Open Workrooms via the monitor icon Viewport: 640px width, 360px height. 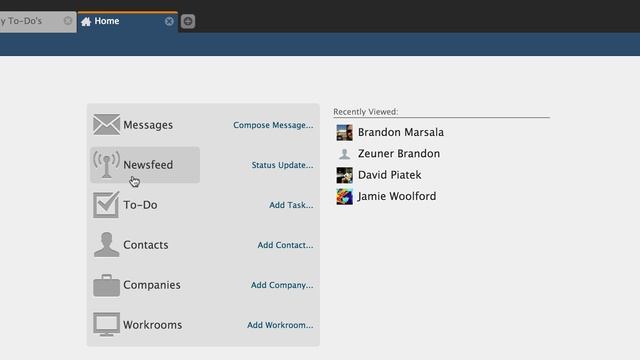pyautogui.click(x=106, y=324)
